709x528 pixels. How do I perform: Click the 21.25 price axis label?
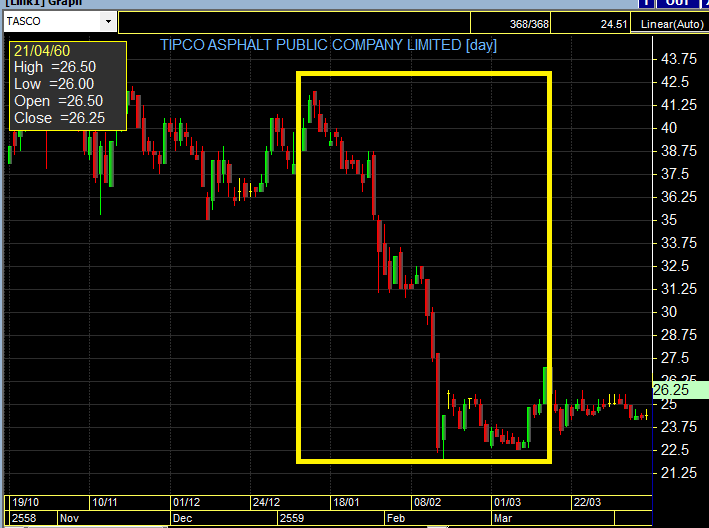[x=679, y=473]
